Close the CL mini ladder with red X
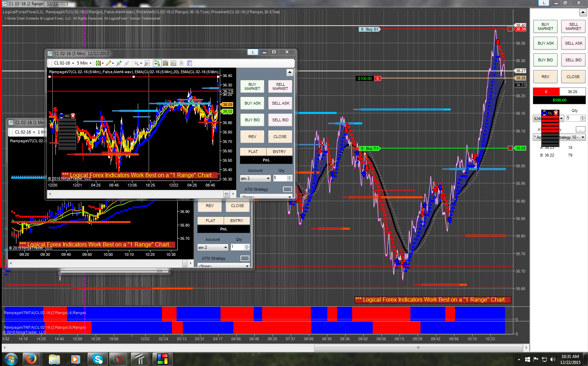The width and height of the screenshot is (588, 366). (x=556, y=113)
